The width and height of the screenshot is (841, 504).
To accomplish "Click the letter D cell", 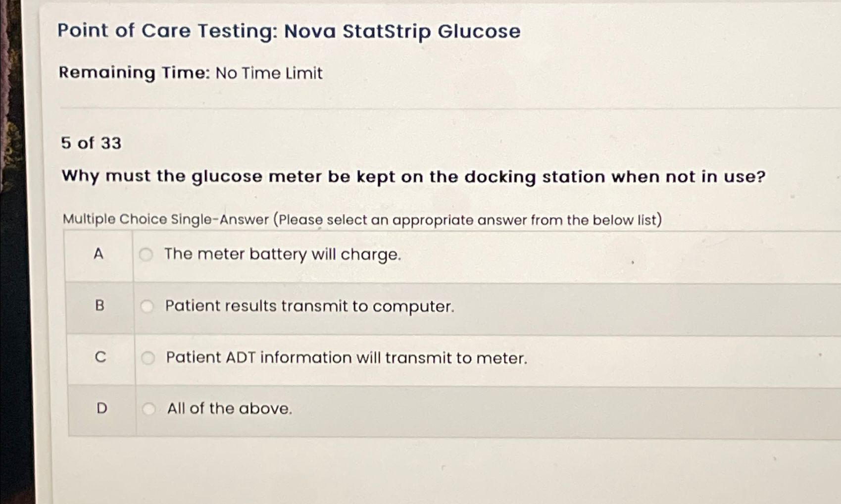I will (x=101, y=409).
